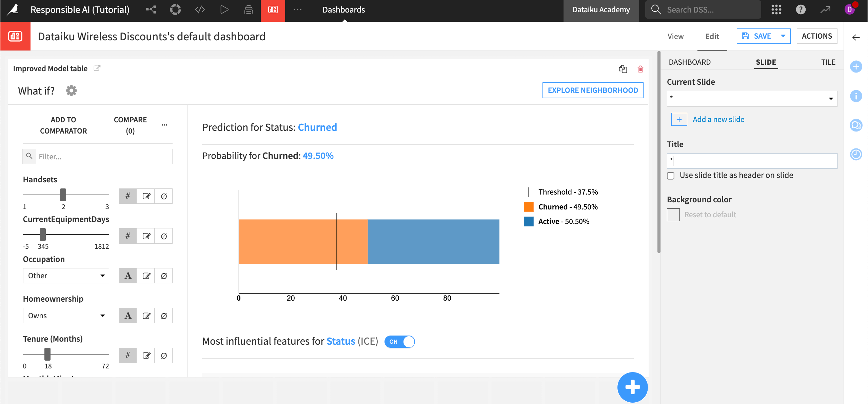Click the EXPLORE NEIGHBORHOOD button
This screenshot has height=404, width=868.
pos(593,90)
